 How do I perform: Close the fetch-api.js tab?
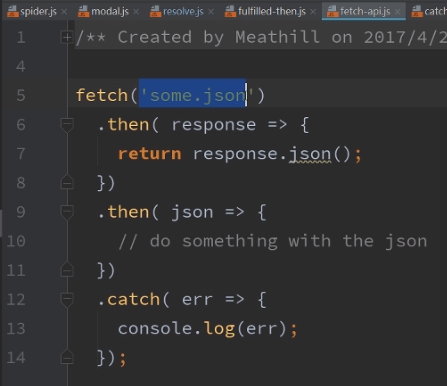[x=397, y=12]
